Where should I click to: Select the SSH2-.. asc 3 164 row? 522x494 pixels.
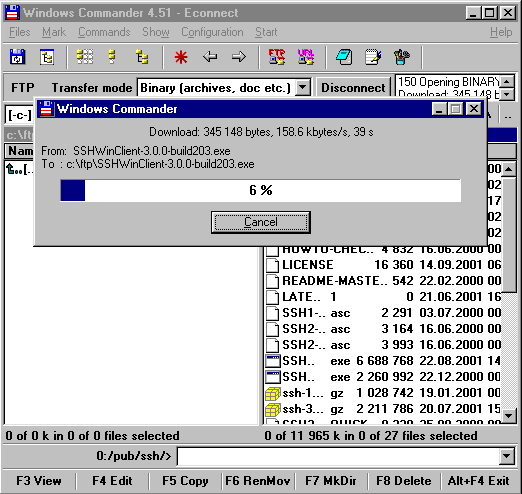point(383,329)
